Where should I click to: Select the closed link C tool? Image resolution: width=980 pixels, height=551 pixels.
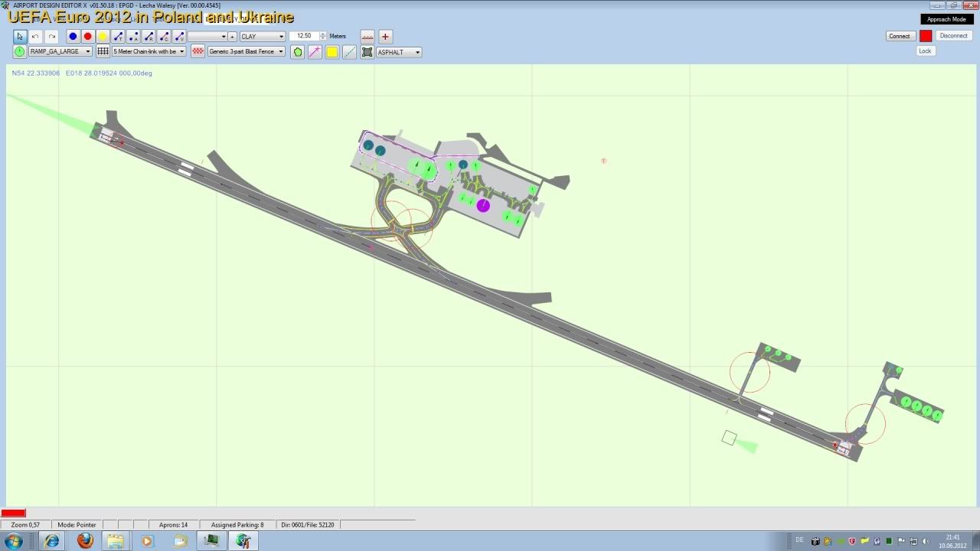point(164,36)
